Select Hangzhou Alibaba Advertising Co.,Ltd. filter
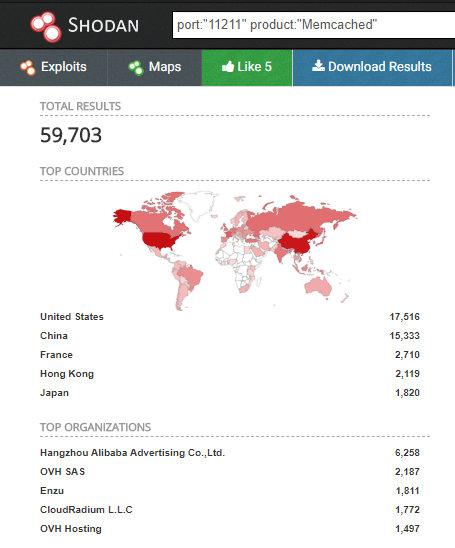The image size is (455, 548). click(132, 453)
